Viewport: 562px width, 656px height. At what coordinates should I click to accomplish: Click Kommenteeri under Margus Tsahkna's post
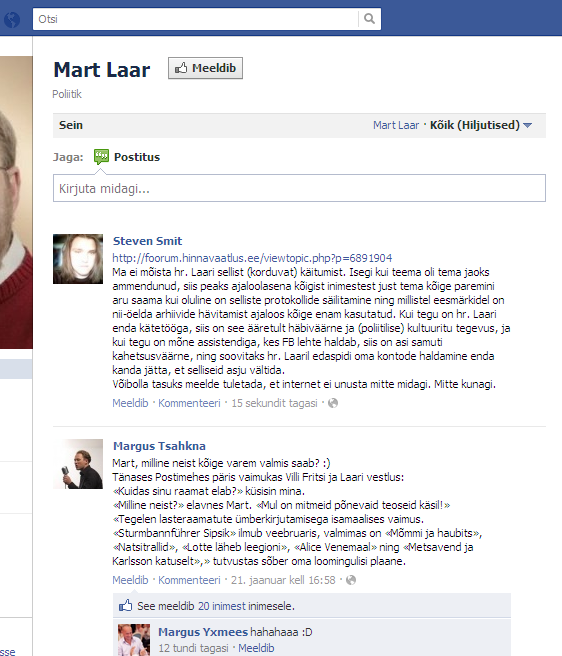click(189, 580)
